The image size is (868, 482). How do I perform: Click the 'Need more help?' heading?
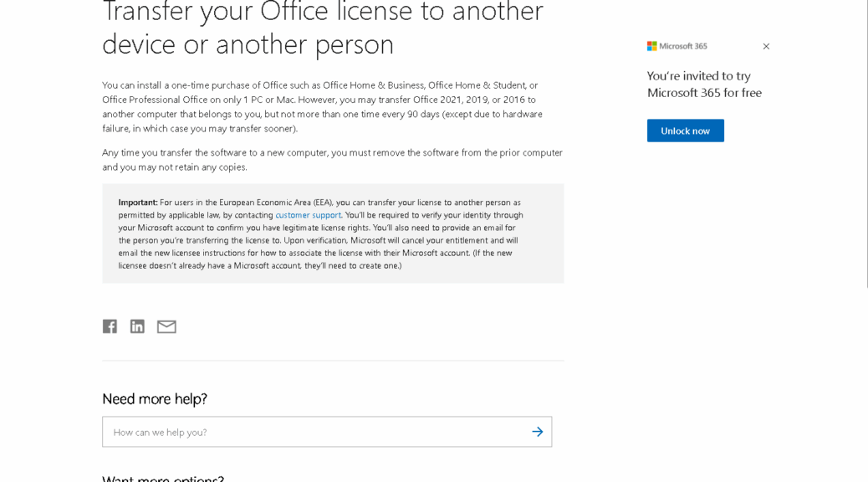pos(155,399)
